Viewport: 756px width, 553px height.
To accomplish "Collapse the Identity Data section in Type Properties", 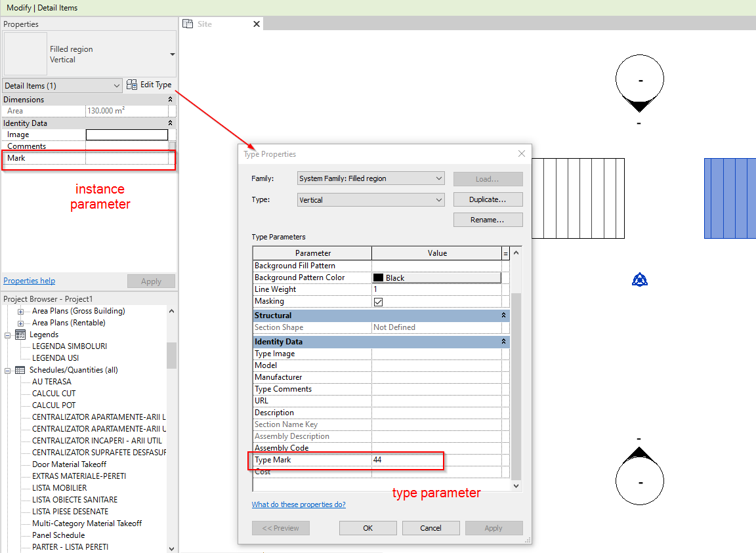I will 503,341.
